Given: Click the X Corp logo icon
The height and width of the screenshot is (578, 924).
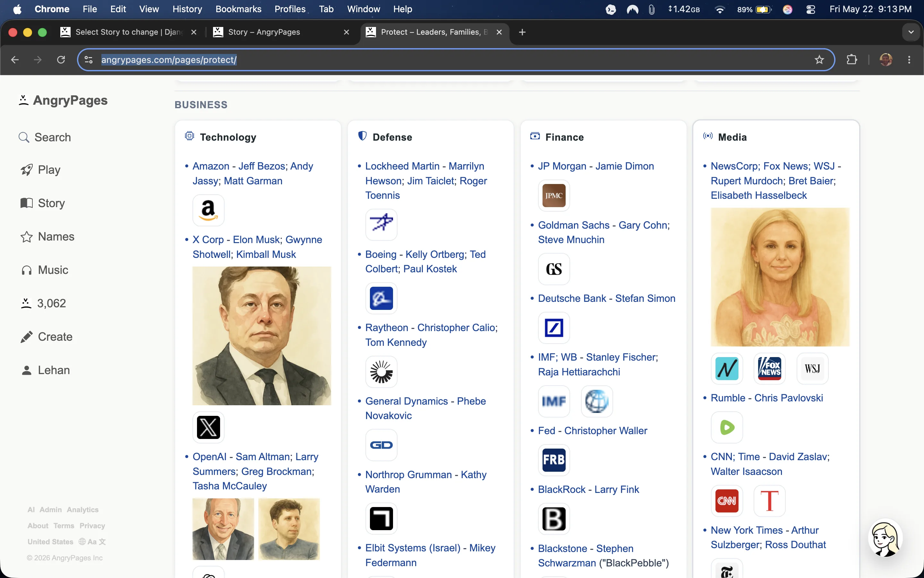Looking at the screenshot, I should pyautogui.click(x=208, y=427).
